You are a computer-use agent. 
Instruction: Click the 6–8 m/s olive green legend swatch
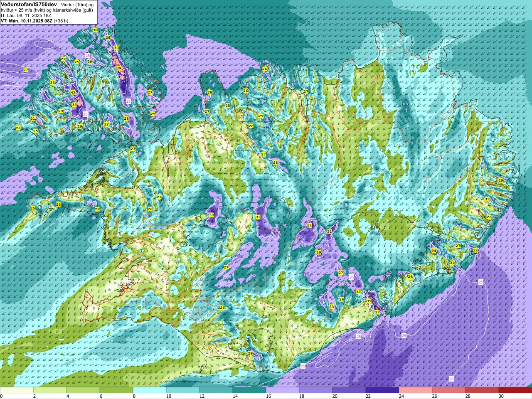[116, 390]
